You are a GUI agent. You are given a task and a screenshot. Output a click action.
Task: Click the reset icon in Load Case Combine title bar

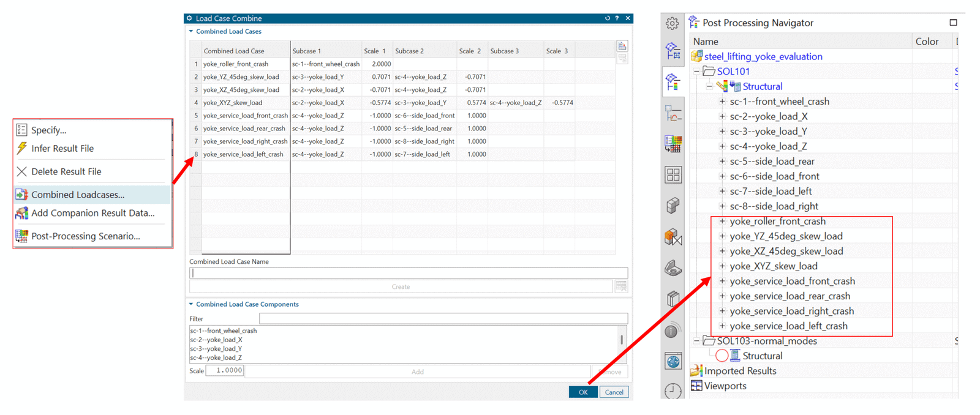click(607, 18)
